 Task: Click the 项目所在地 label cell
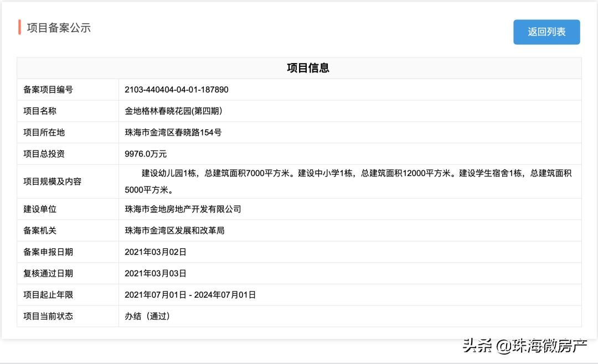coord(68,132)
